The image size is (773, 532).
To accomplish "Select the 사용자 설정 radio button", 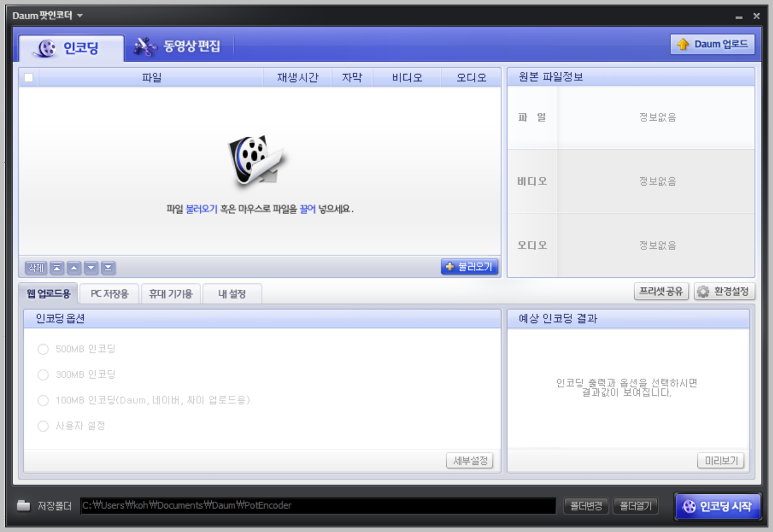I will coord(43,426).
